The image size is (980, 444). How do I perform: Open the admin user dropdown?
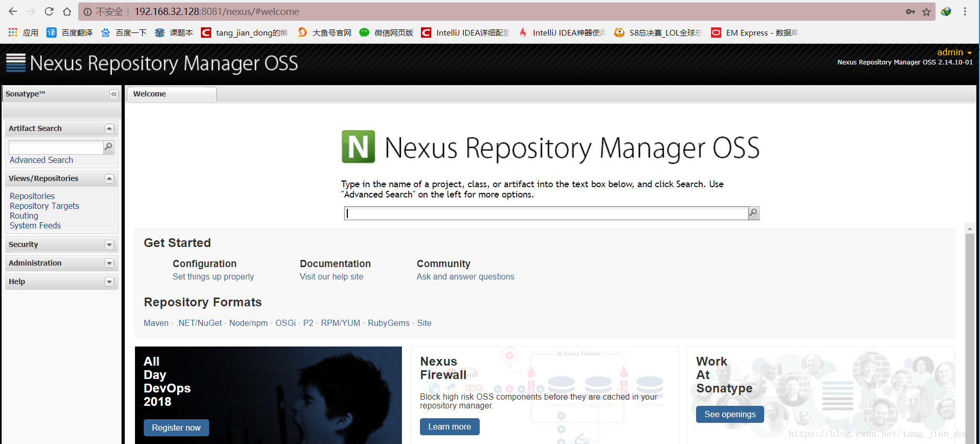click(954, 52)
